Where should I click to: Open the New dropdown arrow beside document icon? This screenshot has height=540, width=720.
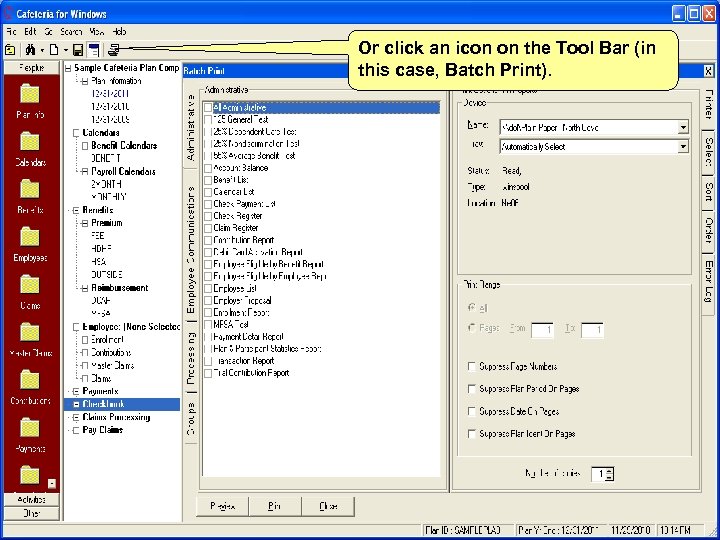pyautogui.click(x=66, y=50)
